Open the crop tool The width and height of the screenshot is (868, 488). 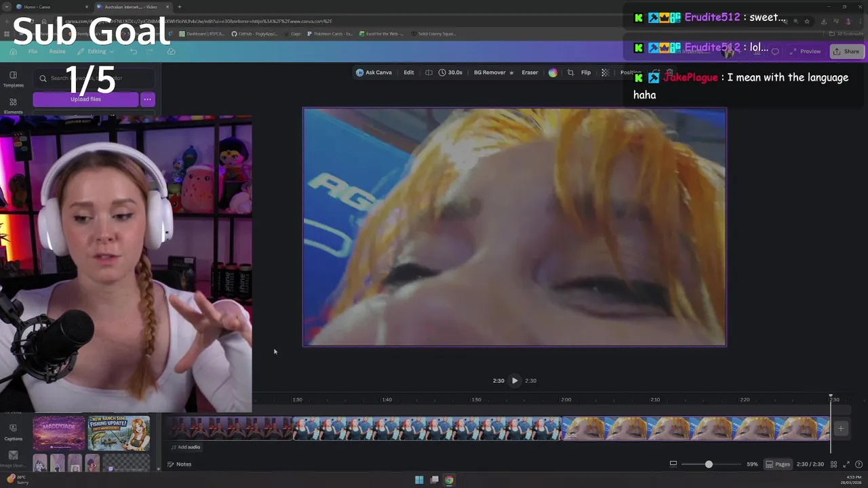point(570,73)
